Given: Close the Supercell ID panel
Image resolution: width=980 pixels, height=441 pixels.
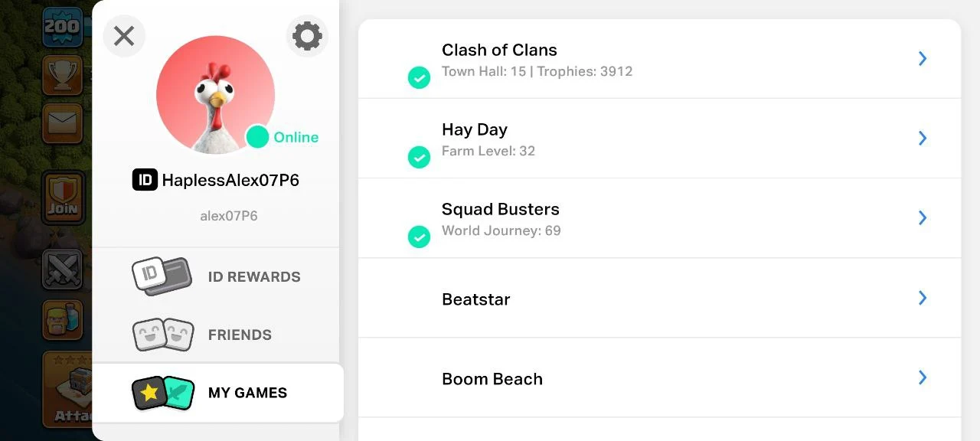Looking at the screenshot, I should click(124, 36).
